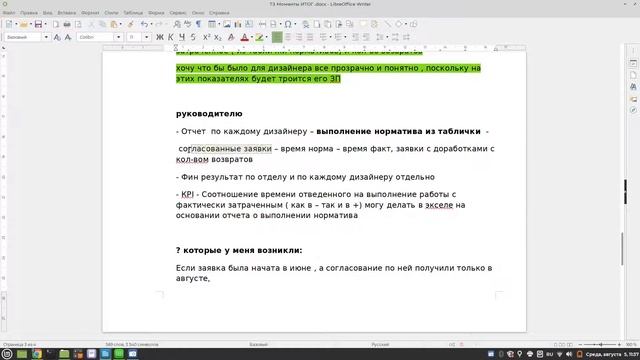Run the spelling check icon
Image resolution: width=640 pixels, height=360 pixels.
coord(188,24)
